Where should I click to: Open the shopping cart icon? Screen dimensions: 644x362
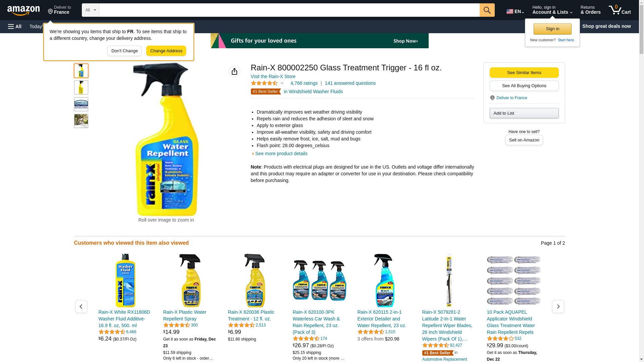(620, 10)
